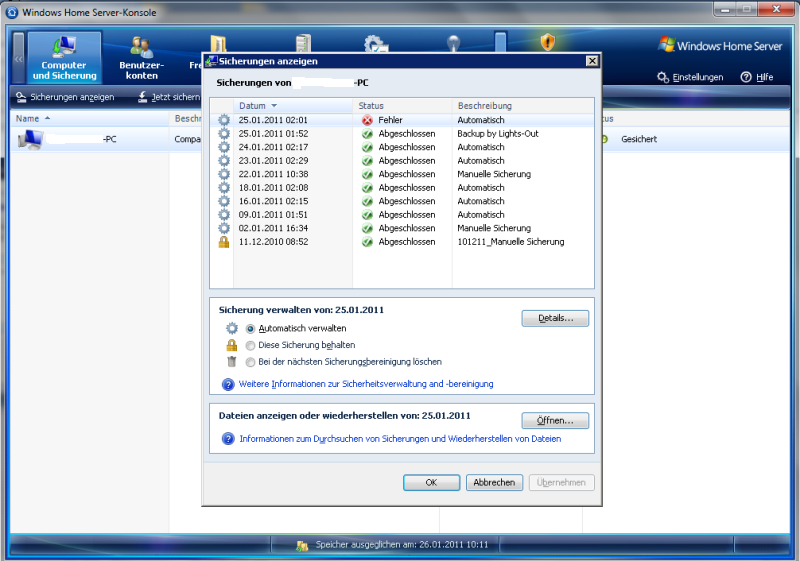Viewport: 800px width, 561px height.
Task: Click the server storage toolbar icon
Action: click(303, 43)
